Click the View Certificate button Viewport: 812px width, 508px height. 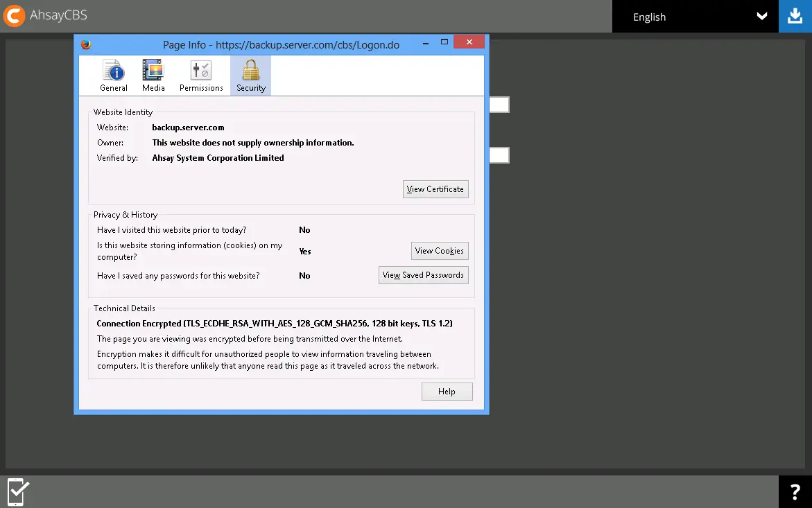(x=435, y=189)
